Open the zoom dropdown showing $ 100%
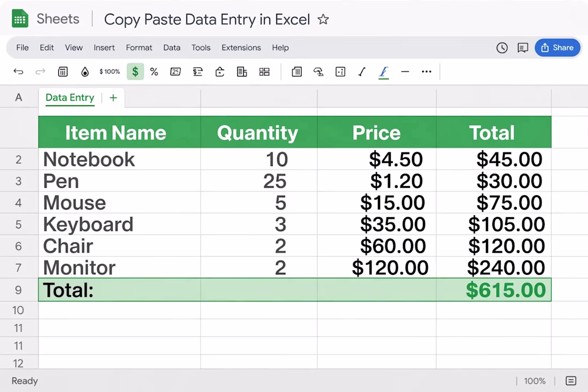The height and width of the screenshot is (392, 588). tap(110, 71)
